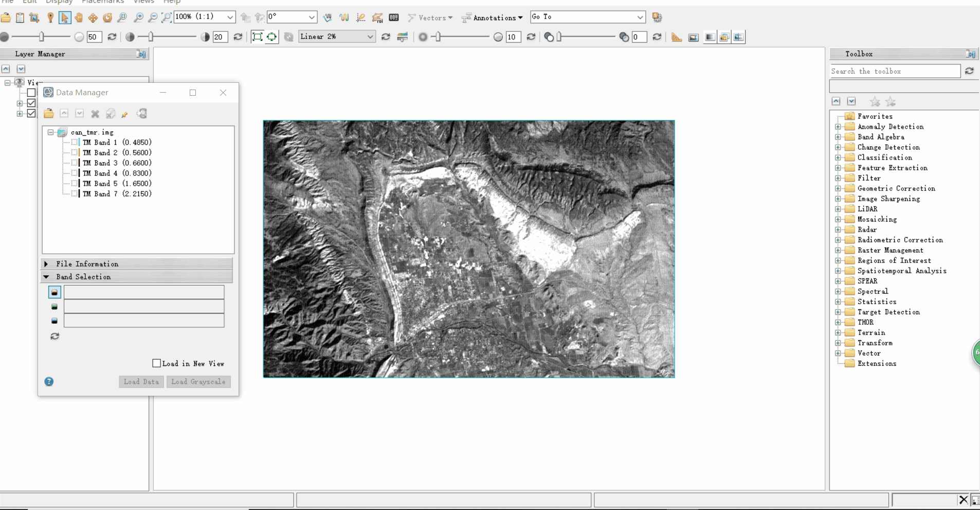This screenshot has width=980, height=510.
Task: Open the Mensuration ruler tool
Action: [x=677, y=37]
